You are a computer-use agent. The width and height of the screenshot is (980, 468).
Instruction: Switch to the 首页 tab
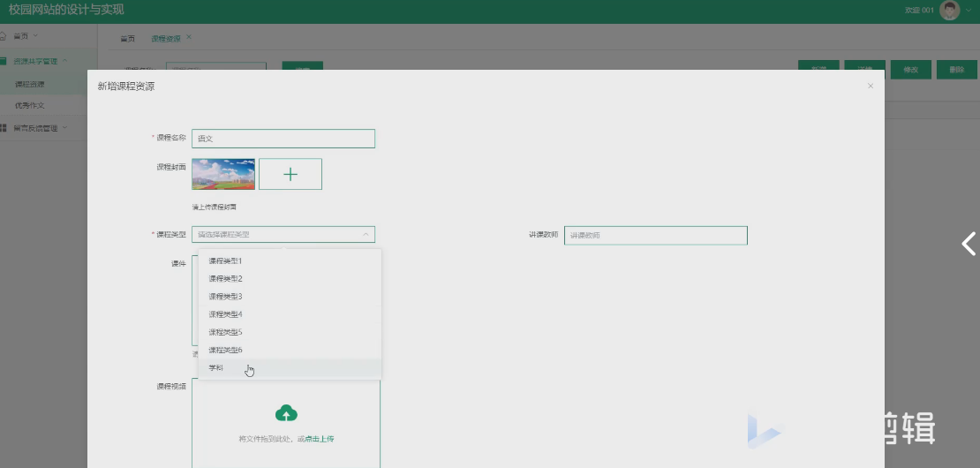point(127,39)
